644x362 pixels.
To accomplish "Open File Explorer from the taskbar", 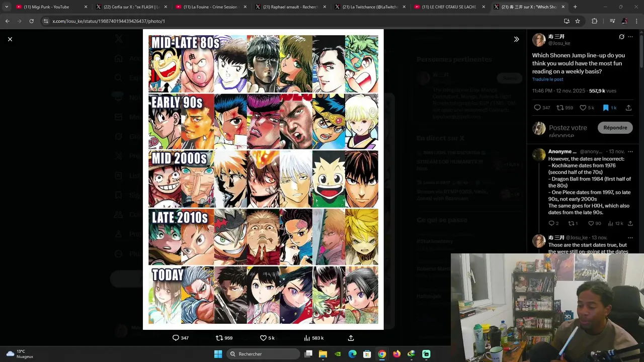I will pos(323,354).
